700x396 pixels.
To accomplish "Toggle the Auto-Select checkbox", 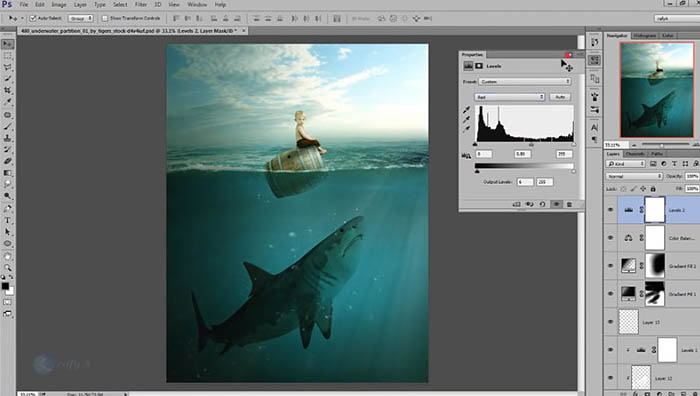I will point(33,18).
